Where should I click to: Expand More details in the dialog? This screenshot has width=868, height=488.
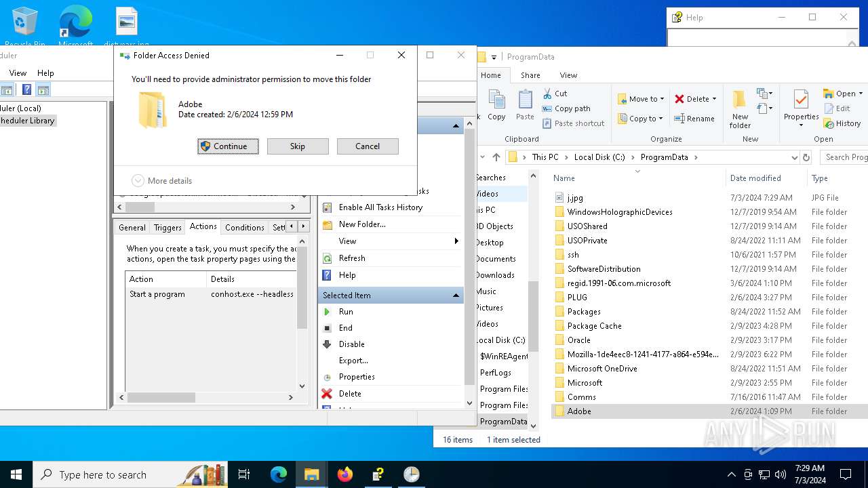click(x=162, y=181)
